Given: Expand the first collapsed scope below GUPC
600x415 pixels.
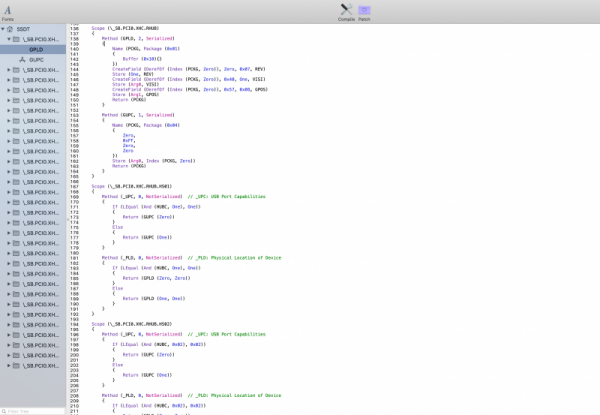Looking at the screenshot, I should (x=8, y=70).
